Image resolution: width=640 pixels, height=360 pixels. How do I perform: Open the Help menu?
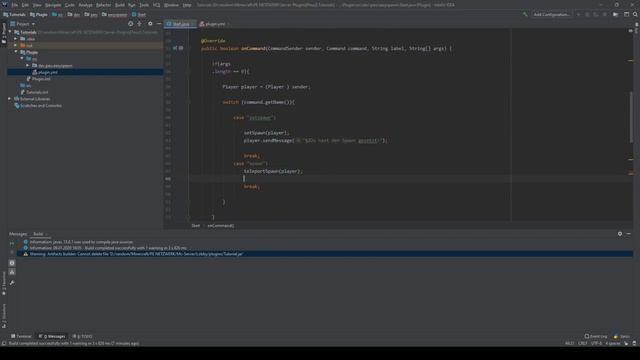(x=187, y=5)
